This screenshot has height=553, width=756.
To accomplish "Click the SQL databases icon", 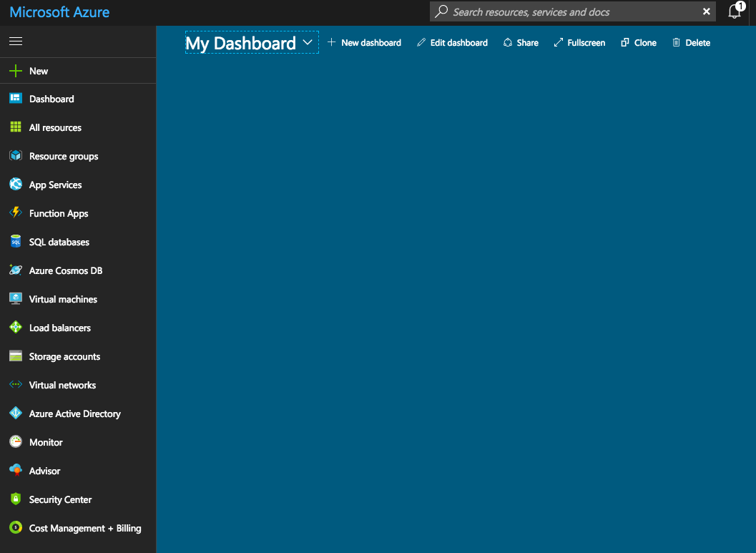I will pyautogui.click(x=15, y=242).
